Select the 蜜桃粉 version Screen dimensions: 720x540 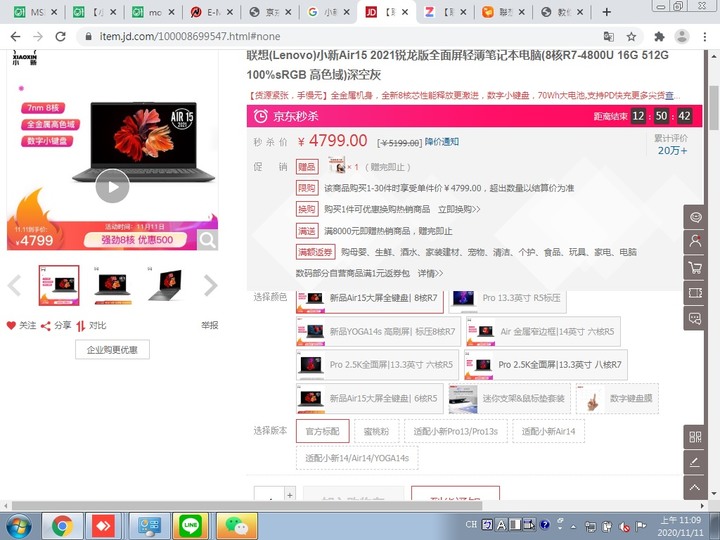coord(377,431)
